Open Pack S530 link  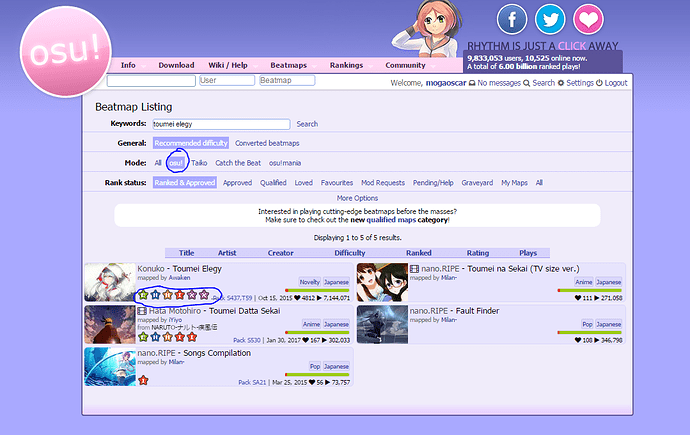[x=247, y=340]
